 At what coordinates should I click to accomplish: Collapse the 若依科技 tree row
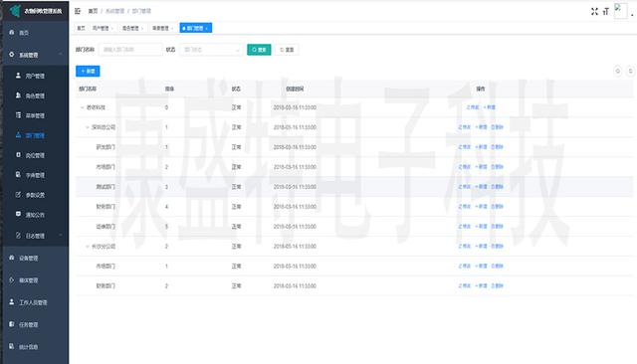tap(82, 107)
